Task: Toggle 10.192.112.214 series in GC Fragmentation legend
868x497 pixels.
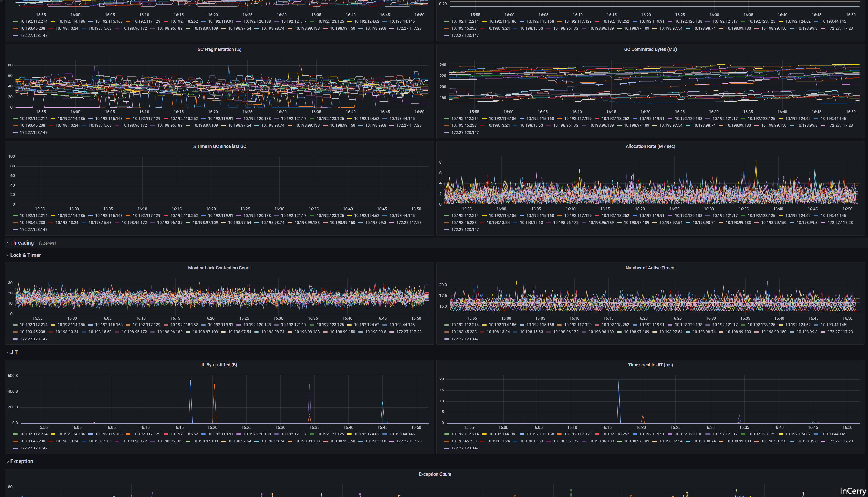Action: pos(33,119)
